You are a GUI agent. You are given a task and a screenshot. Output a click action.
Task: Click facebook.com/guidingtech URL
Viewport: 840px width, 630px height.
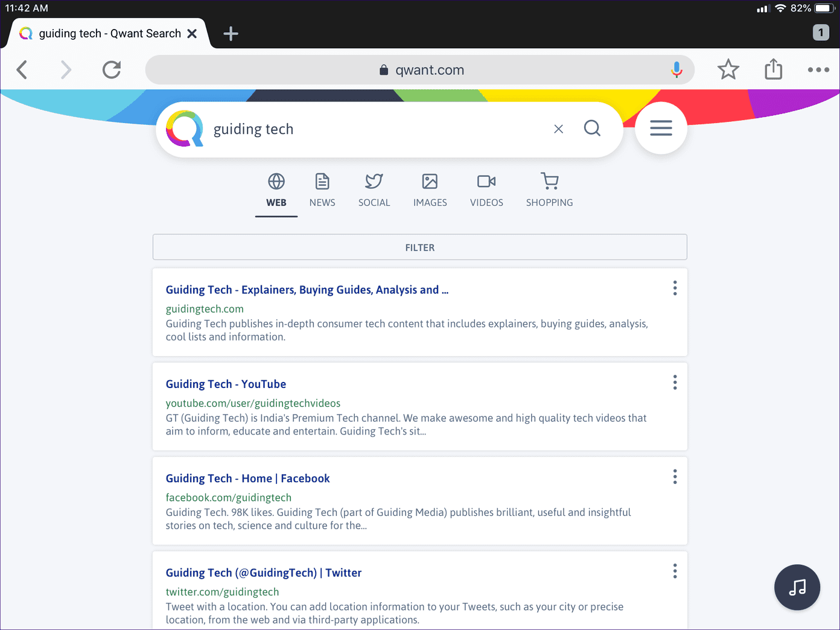point(229,497)
